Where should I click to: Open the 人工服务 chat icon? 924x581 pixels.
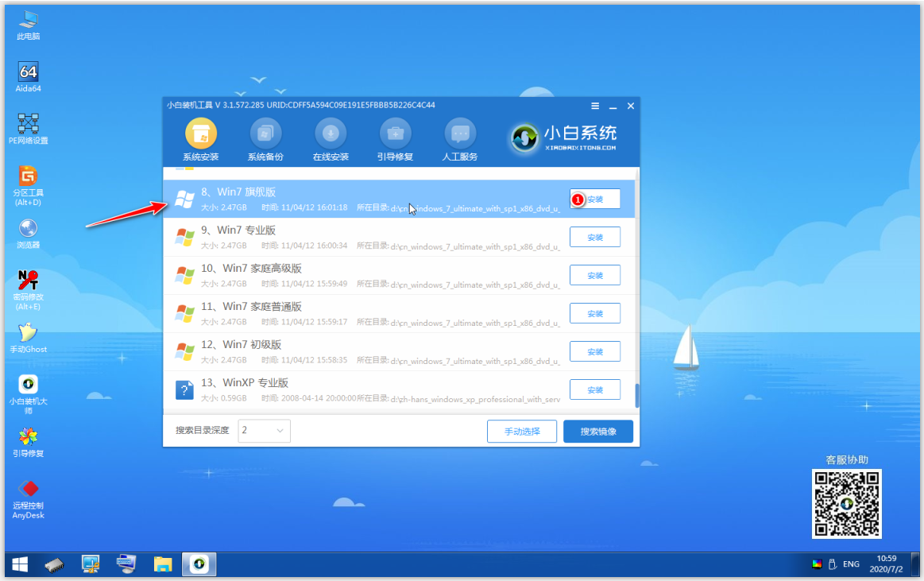coord(460,134)
